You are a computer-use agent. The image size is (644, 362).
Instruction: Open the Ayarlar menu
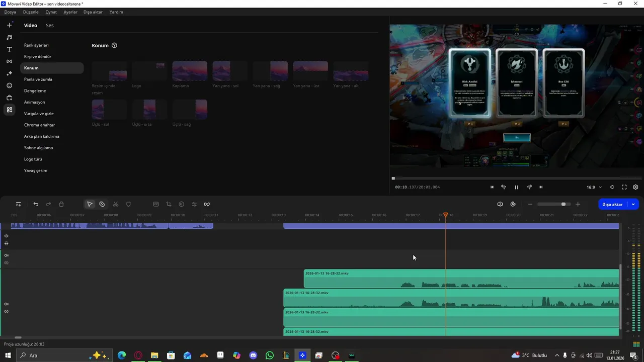(x=70, y=12)
